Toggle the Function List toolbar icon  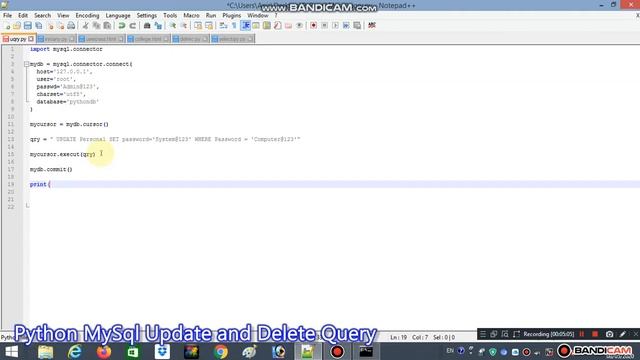coord(278,26)
